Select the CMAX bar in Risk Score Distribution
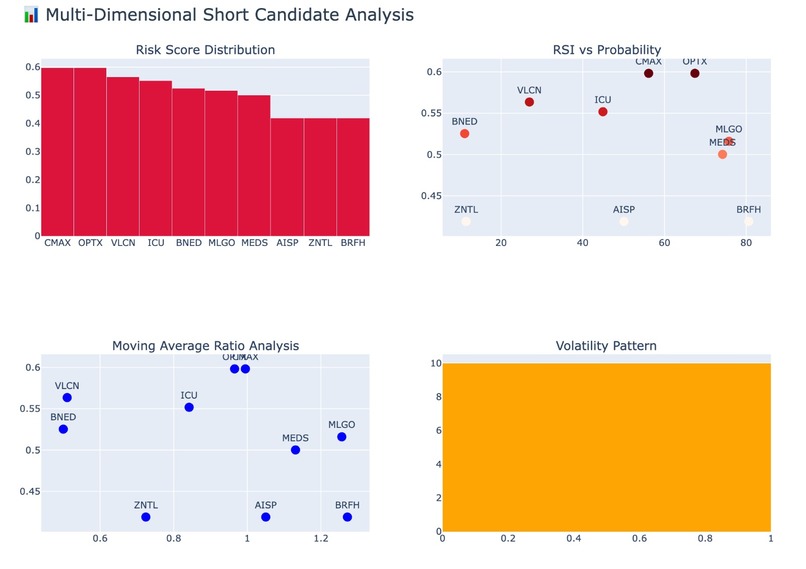 tap(57, 152)
